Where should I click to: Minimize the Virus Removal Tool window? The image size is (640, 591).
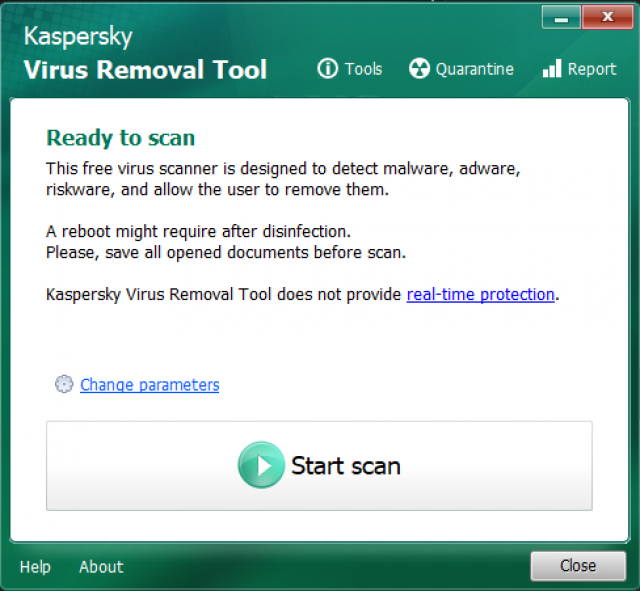560,16
